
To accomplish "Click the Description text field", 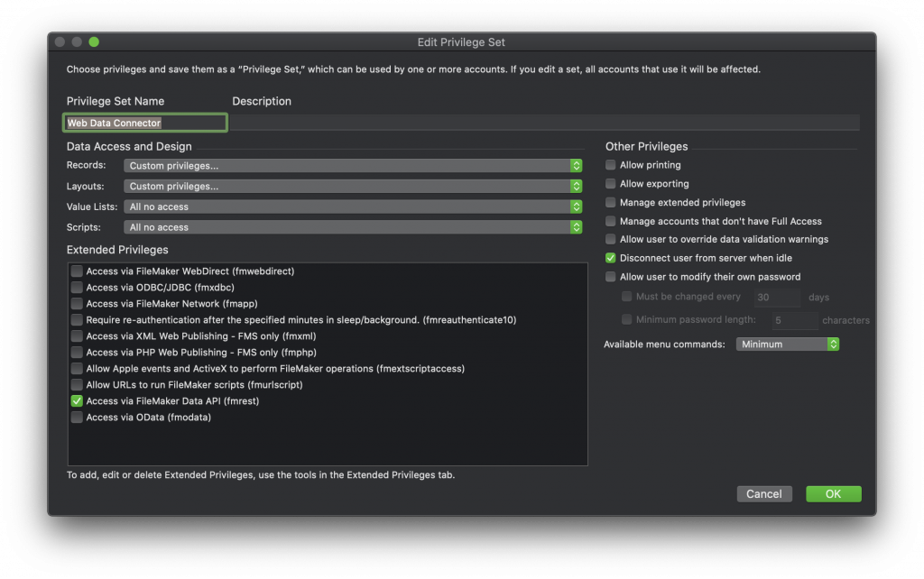I will point(541,122).
